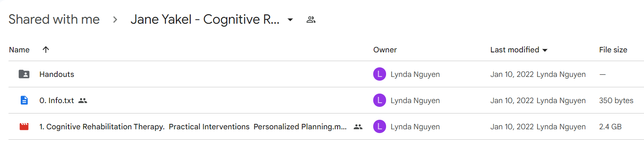Click Lynda Nguyen avatar in Handouts row
The width and height of the screenshot is (644, 158).
coord(379,74)
